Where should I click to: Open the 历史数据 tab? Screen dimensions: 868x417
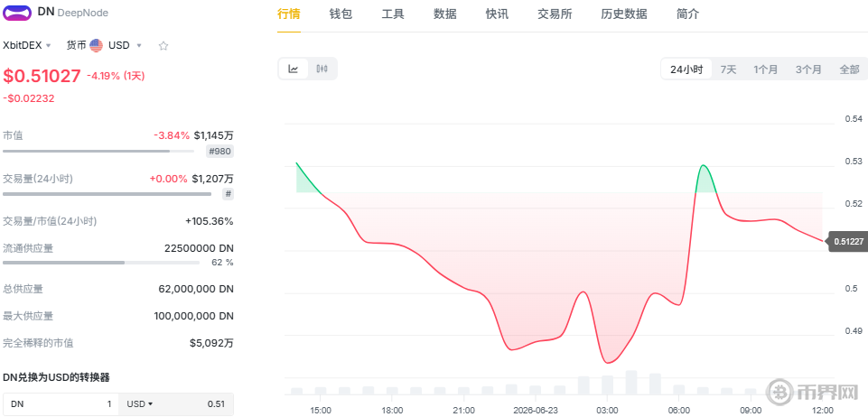(x=624, y=14)
